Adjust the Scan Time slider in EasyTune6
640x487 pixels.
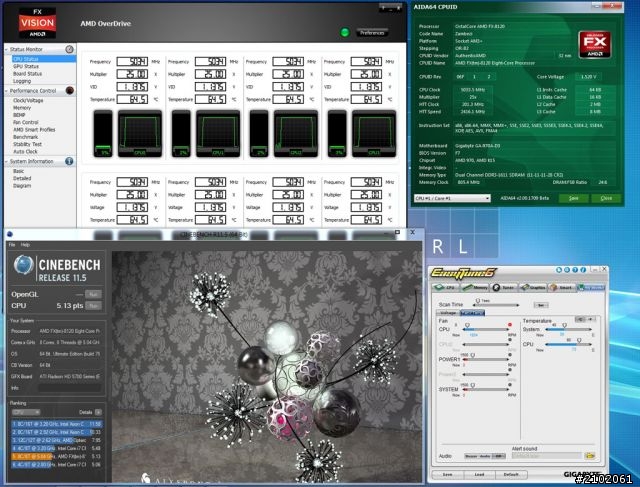[496, 305]
